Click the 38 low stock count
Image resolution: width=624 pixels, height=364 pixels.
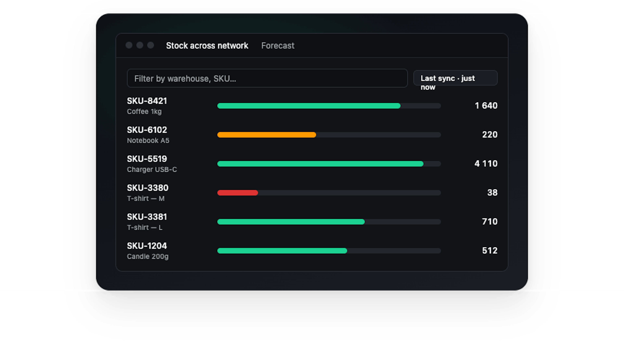(492, 192)
